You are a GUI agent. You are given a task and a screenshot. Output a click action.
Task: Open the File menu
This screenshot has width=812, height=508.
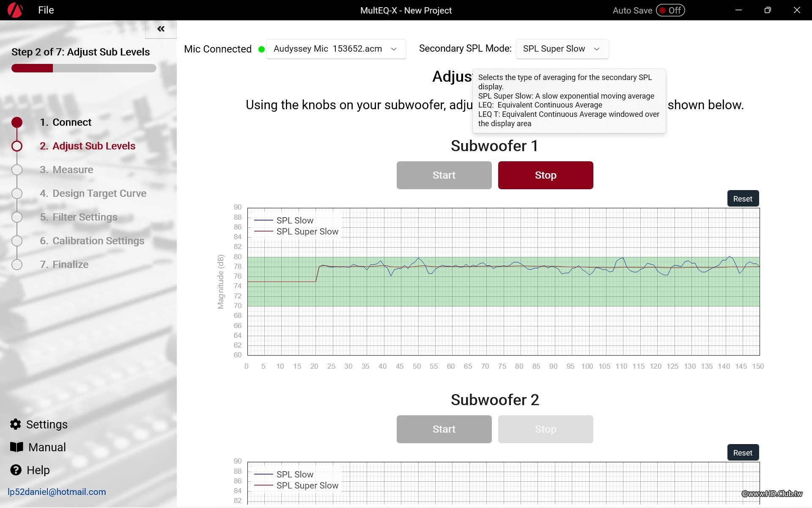[x=46, y=10]
